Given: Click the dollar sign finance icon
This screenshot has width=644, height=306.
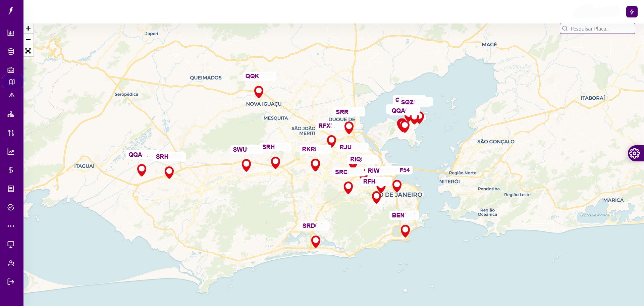Looking at the screenshot, I should tap(11, 170).
